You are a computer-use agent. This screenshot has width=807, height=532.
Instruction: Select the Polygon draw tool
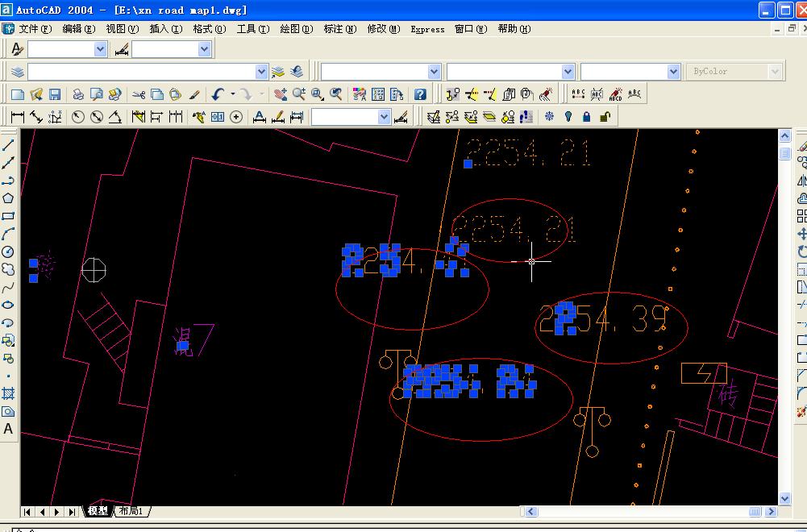pos(8,198)
